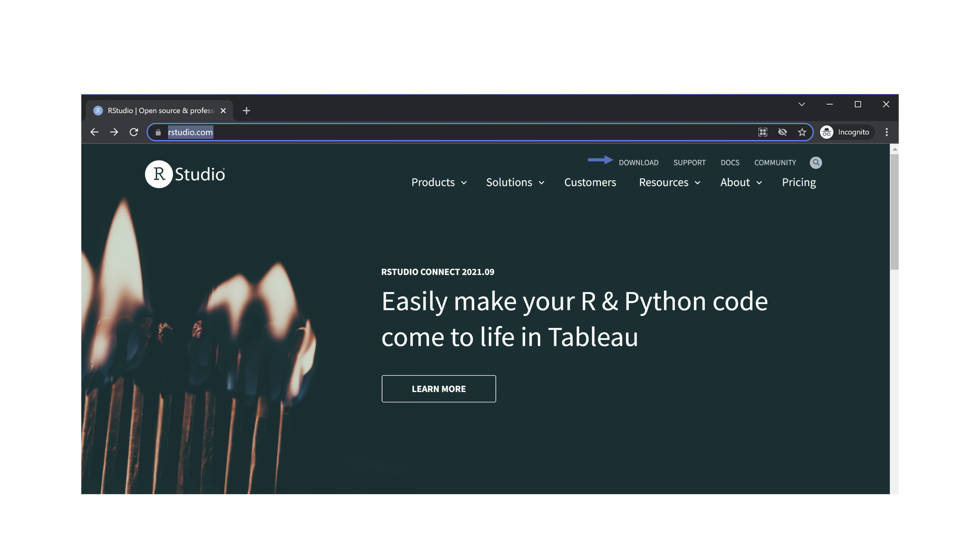Open the About dropdown

(x=741, y=182)
